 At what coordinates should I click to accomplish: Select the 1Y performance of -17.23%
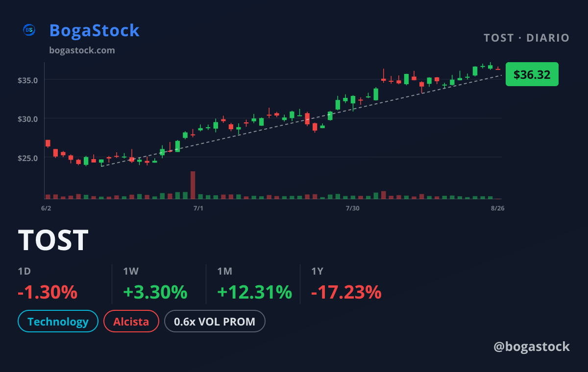[346, 292]
